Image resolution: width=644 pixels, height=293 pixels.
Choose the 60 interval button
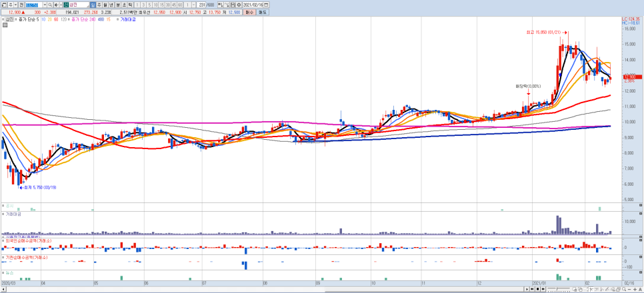point(180,5)
